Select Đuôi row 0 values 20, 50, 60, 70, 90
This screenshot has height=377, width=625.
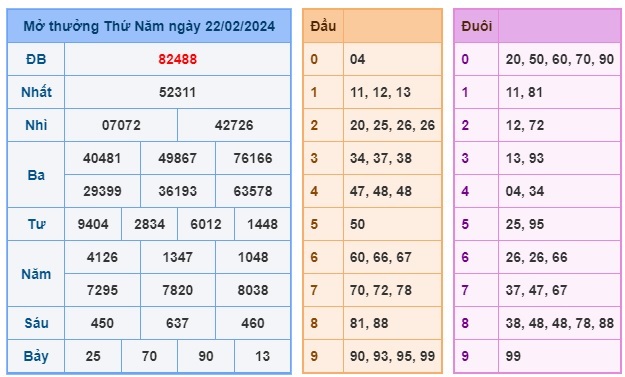pos(560,59)
